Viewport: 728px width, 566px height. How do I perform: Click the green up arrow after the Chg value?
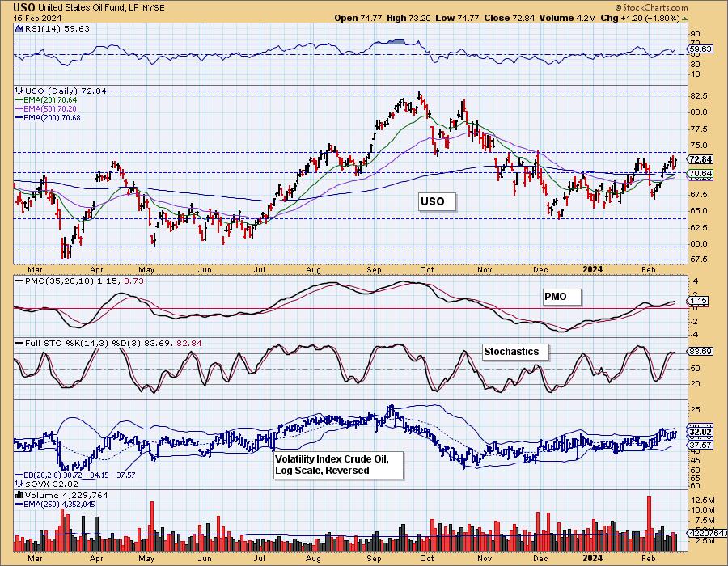[684, 19]
